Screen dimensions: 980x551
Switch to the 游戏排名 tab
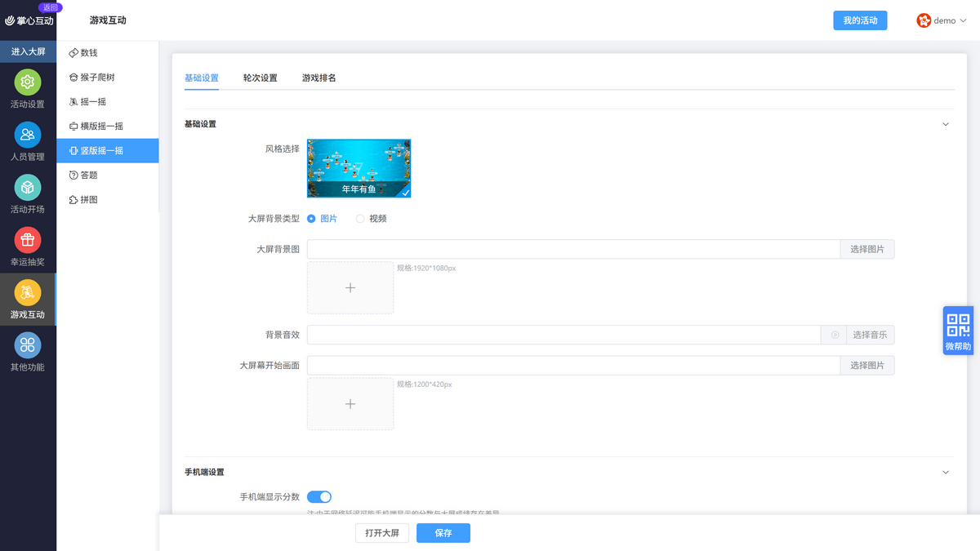coord(318,78)
